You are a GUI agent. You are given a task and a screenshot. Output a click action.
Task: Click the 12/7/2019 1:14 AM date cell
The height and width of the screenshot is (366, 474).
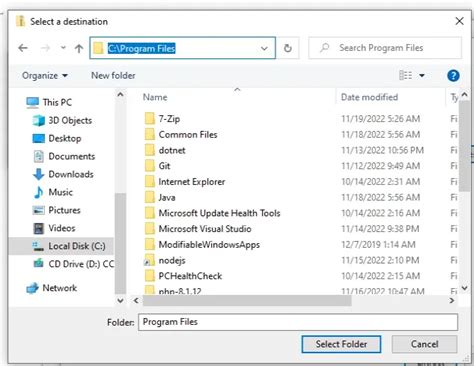tap(378, 245)
